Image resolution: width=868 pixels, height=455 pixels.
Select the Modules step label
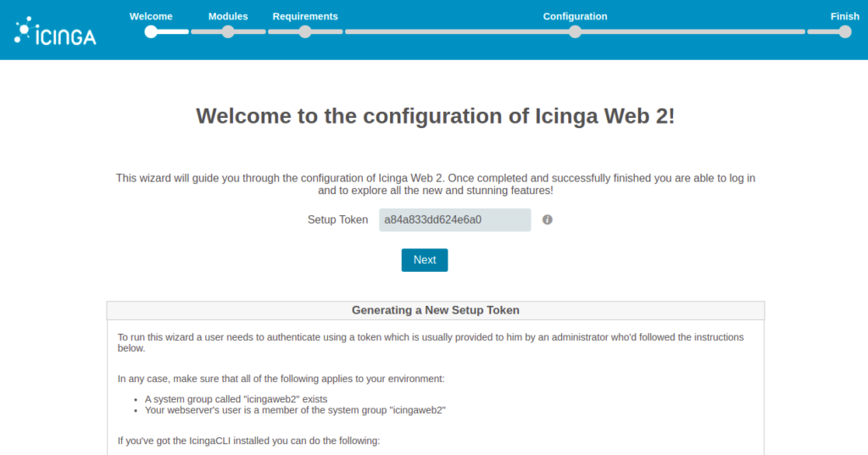(228, 17)
